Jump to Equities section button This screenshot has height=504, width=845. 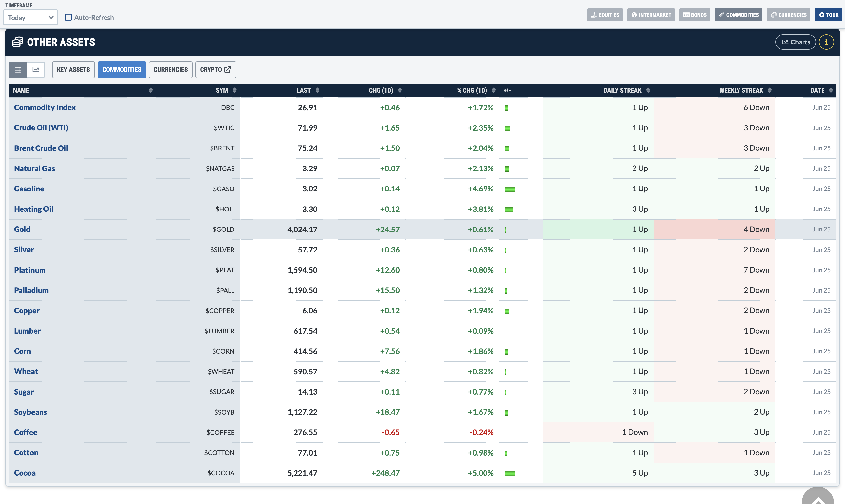(x=605, y=15)
